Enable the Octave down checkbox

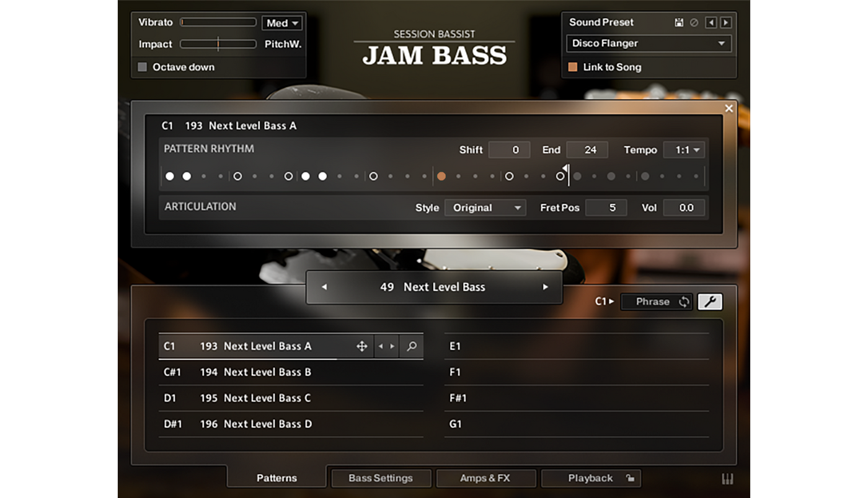coord(143,67)
